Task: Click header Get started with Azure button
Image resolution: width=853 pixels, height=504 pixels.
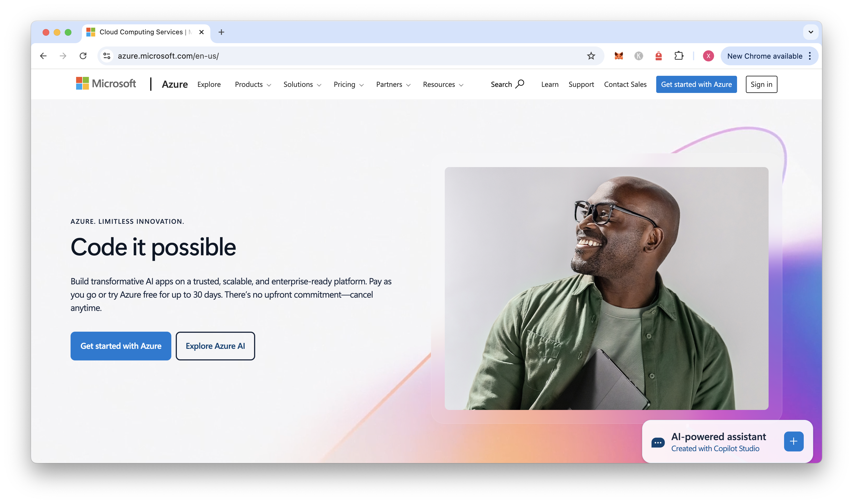Action: pos(696,84)
